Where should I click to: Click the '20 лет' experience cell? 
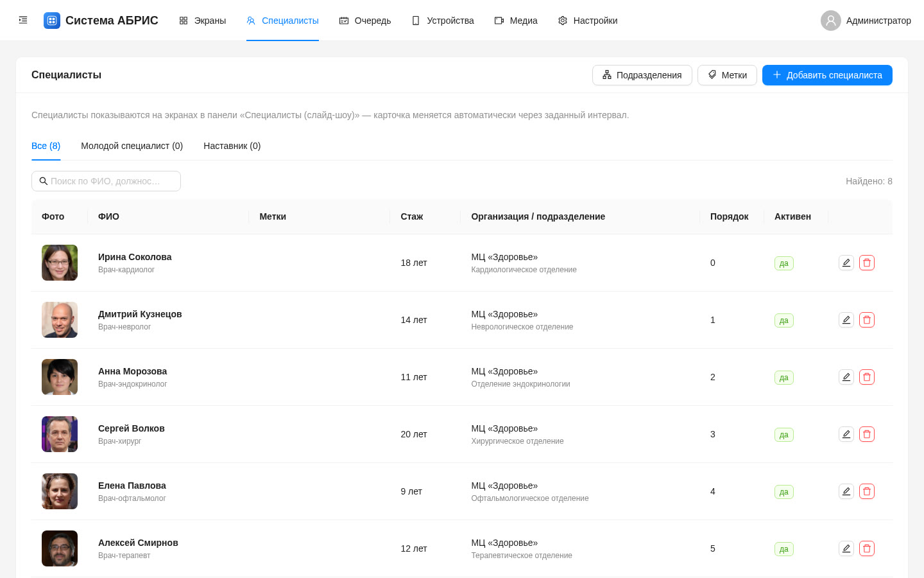(414, 434)
